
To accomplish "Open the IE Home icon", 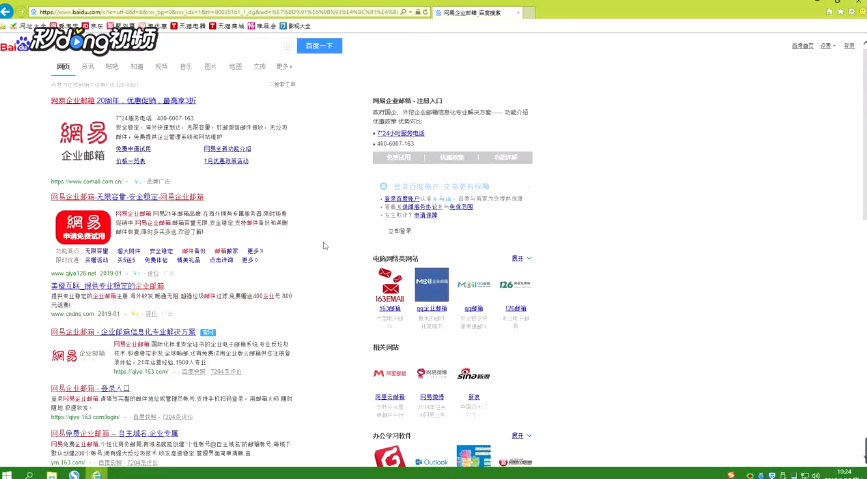I will click(829, 12).
